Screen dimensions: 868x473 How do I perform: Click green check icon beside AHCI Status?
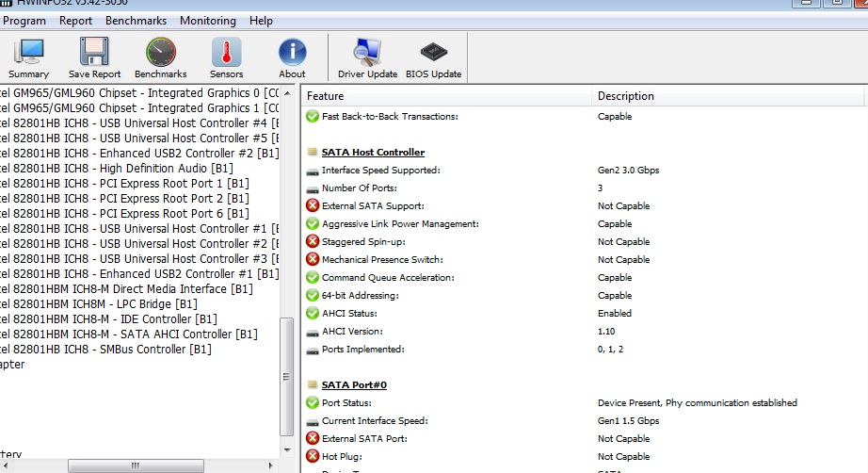point(313,314)
